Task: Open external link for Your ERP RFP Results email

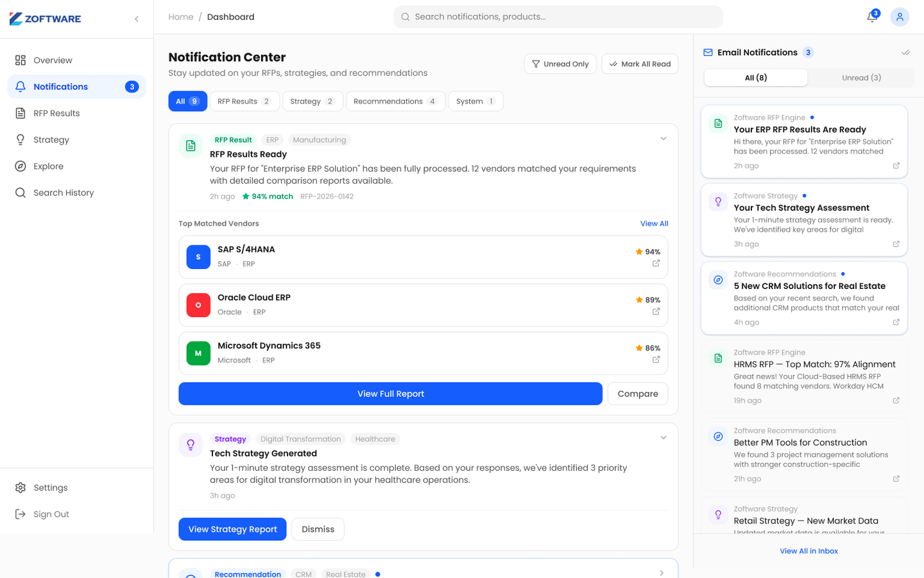Action: (896, 166)
